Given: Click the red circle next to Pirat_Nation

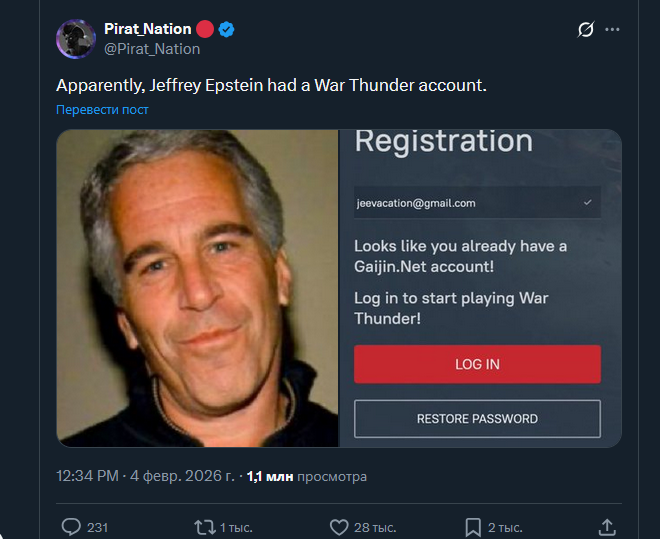Looking at the screenshot, I should coord(204,29).
